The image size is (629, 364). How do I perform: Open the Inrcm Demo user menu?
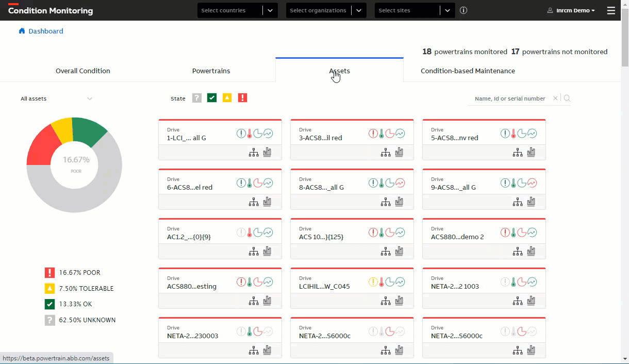pyautogui.click(x=571, y=10)
